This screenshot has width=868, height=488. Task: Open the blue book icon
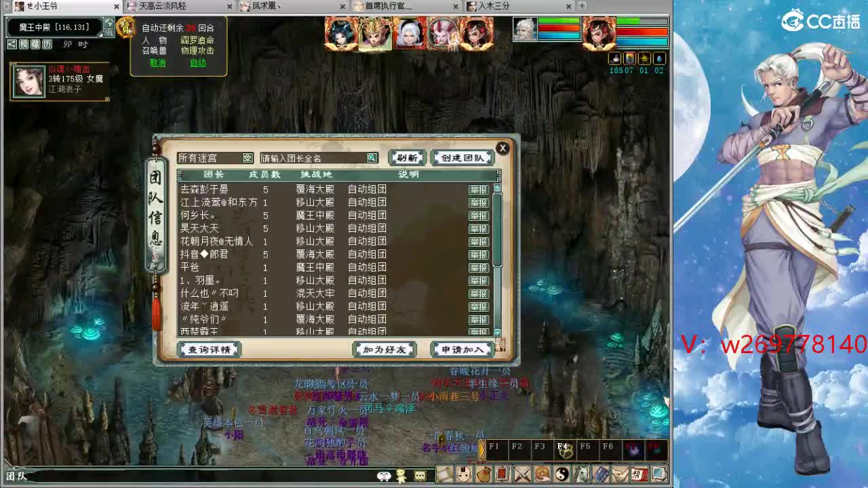(601, 474)
